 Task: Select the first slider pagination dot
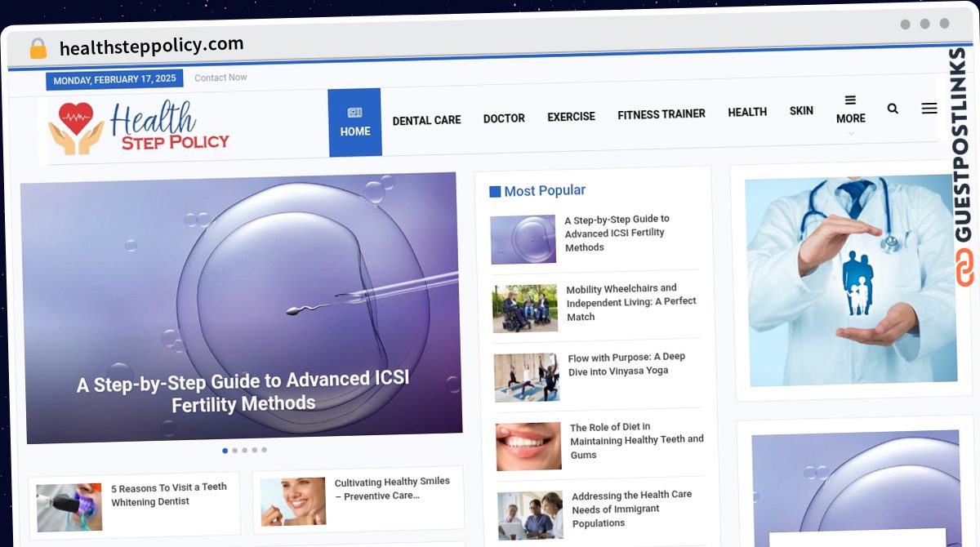point(225,451)
